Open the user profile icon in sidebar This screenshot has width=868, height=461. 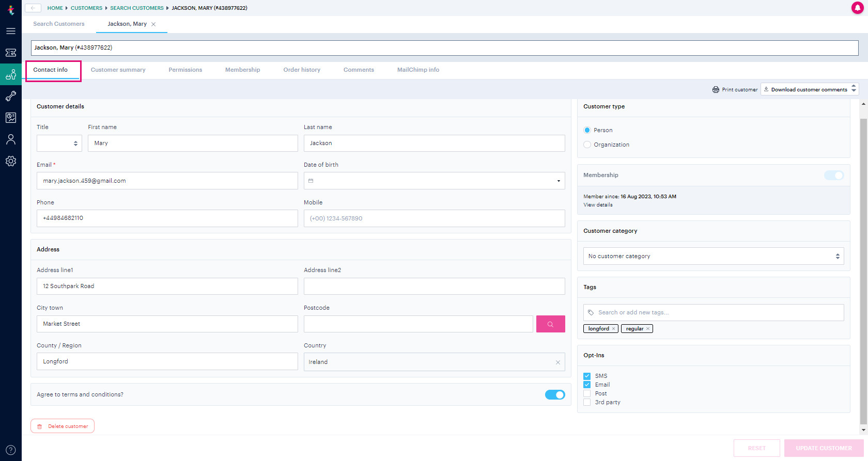coord(11,139)
